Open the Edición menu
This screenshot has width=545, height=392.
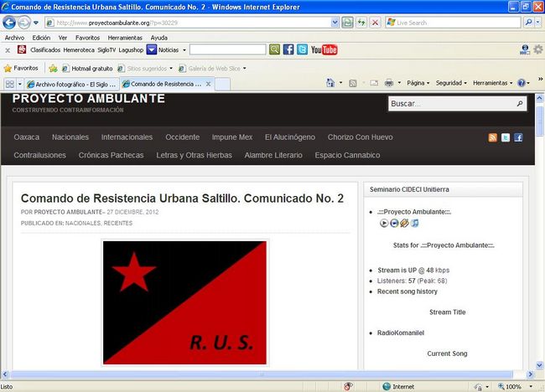tap(41, 38)
